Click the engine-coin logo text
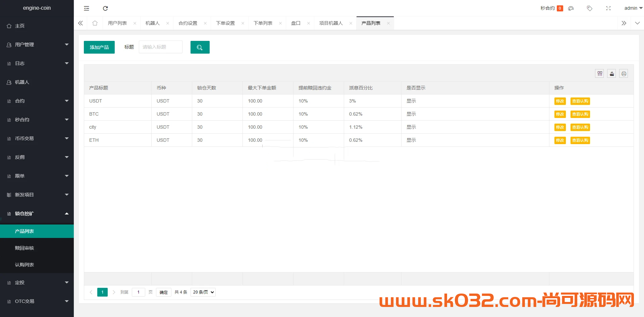The height and width of the screenshot is (317, 644). tap(37, 8)
